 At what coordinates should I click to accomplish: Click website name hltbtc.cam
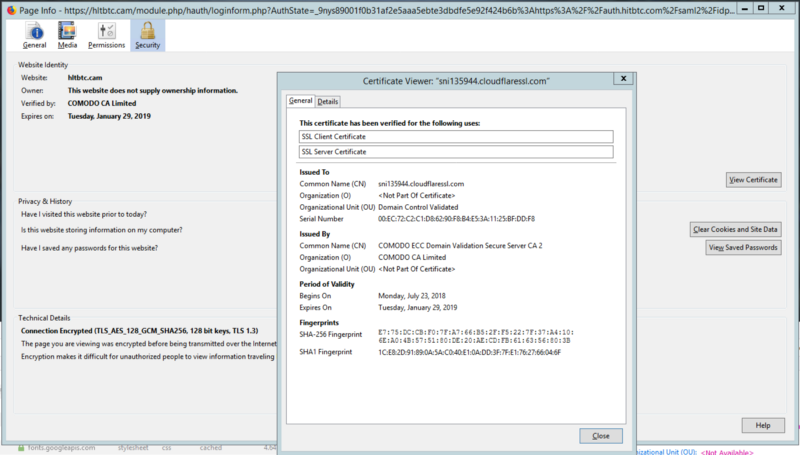click(x=85, y=78)
